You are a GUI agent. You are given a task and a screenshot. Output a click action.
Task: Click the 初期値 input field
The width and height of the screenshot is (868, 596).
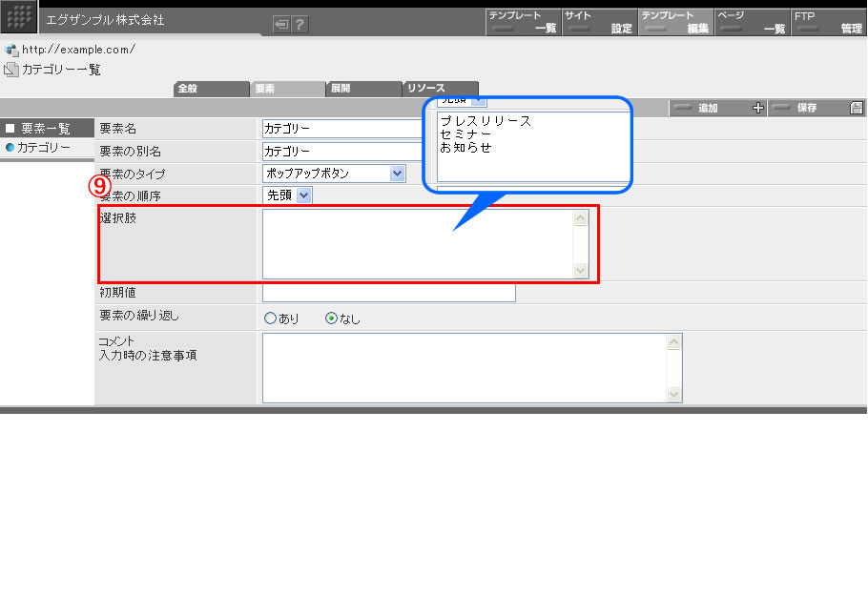click(x=388, y=293)
